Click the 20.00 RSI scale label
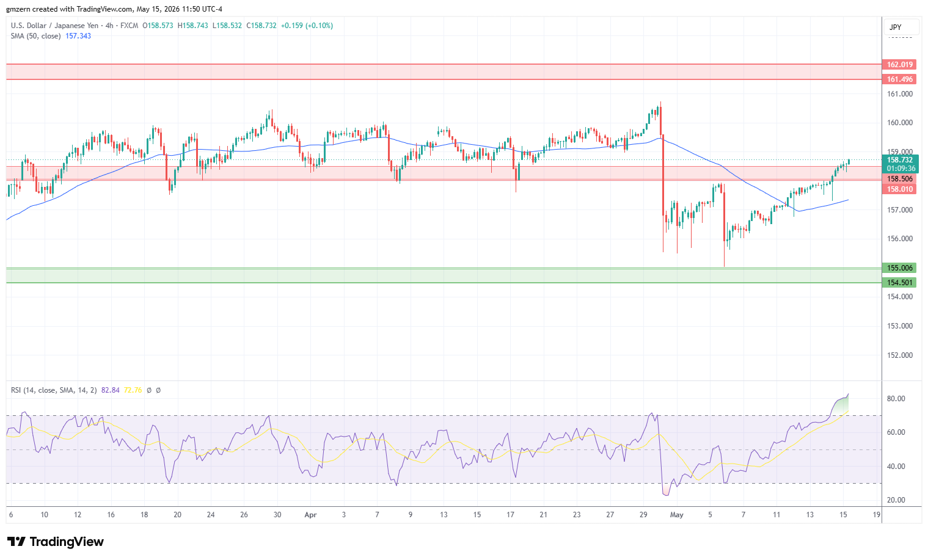928x560 pixels. (896, 500)
